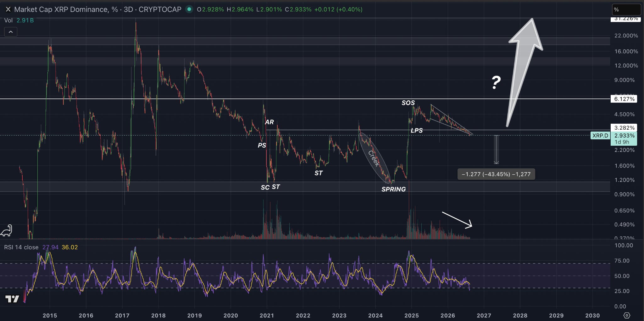Open chart settings gear icon near time axis

pos(627,315)
